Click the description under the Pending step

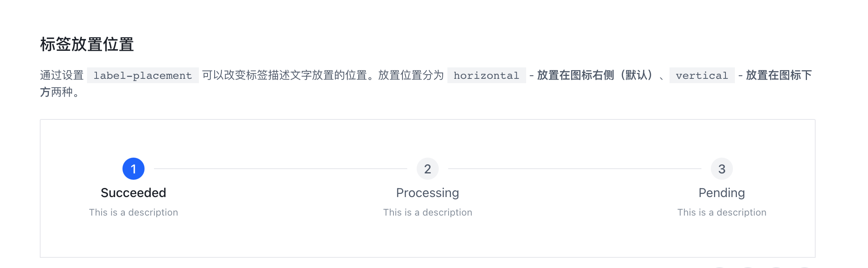(721, 212)
